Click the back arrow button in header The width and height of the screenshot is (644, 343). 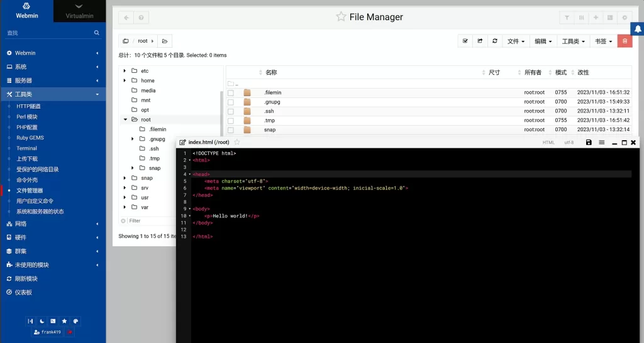click(x=126, y=18)
